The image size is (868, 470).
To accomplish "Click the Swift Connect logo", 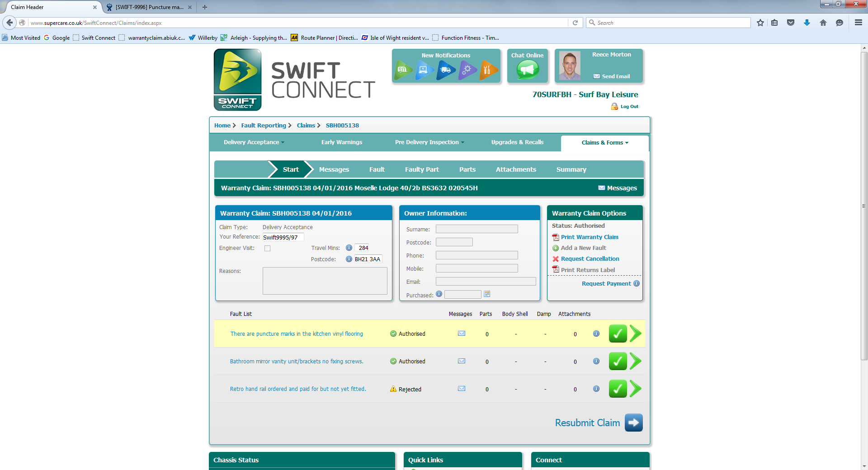I will (x=237, y=80).
